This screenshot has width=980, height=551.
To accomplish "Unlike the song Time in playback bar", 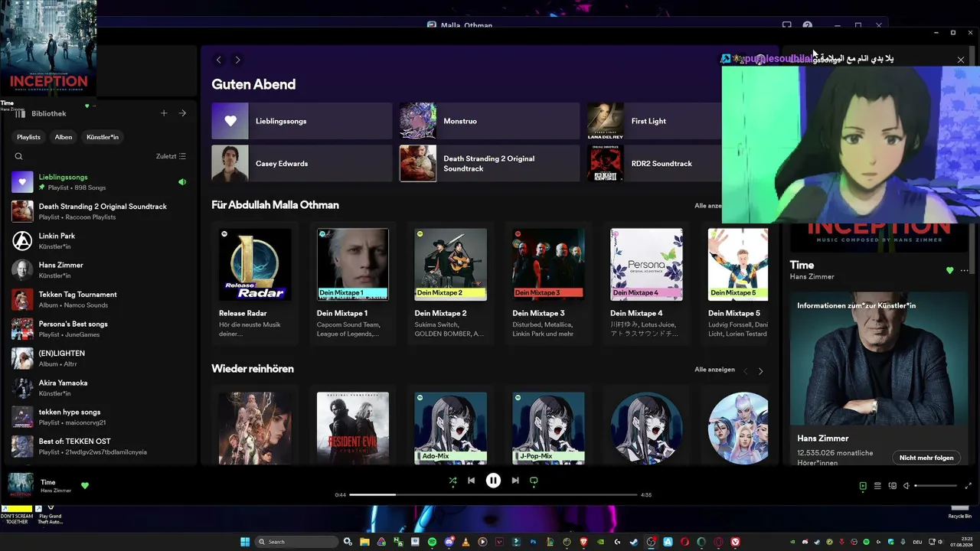I will pyautogui.click(x=85, y=485).
